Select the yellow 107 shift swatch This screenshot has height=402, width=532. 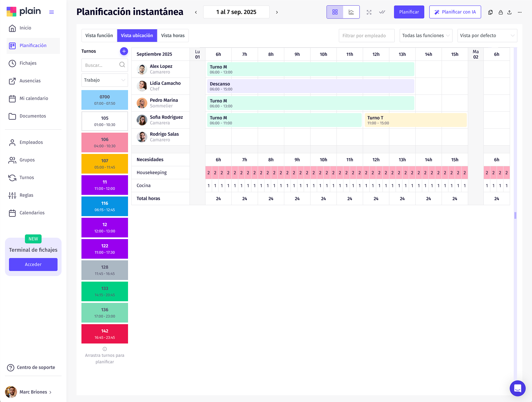pos(104,164)
